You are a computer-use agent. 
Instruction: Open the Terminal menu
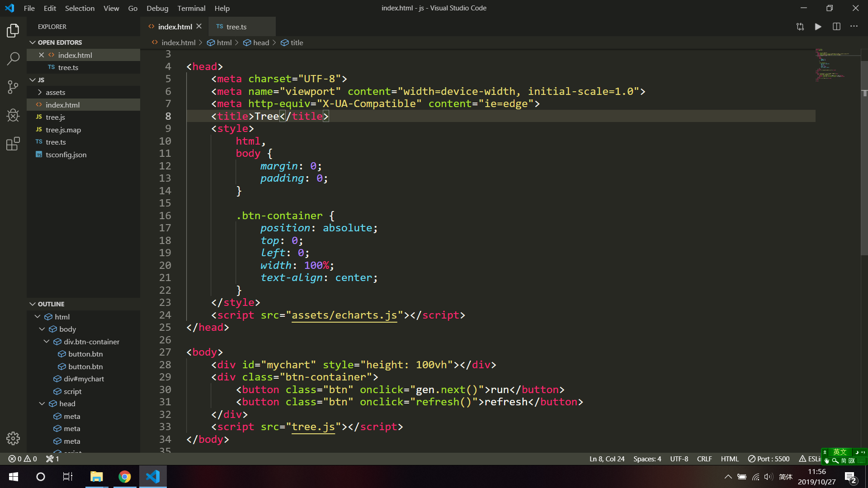coord(191,8)
